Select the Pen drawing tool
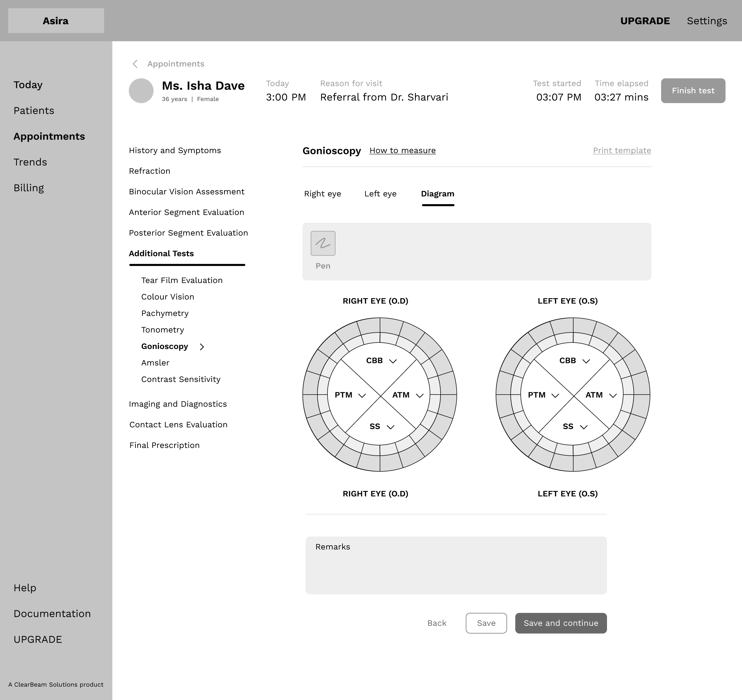This screenshot has width=742, height=700. point(323,243)
